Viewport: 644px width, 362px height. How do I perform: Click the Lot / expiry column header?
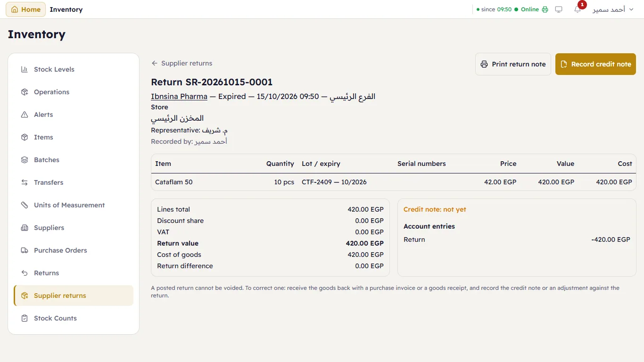[x=321, y=164]
